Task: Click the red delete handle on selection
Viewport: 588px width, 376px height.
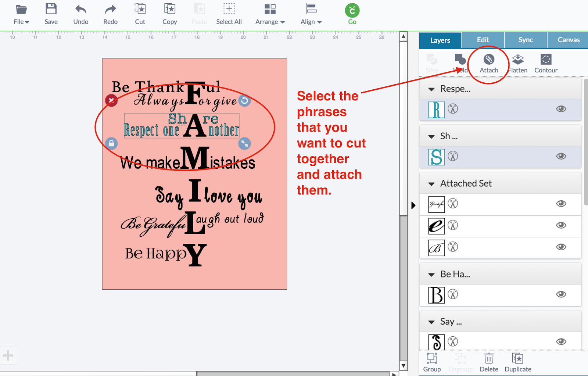Action: pos(111,100)
